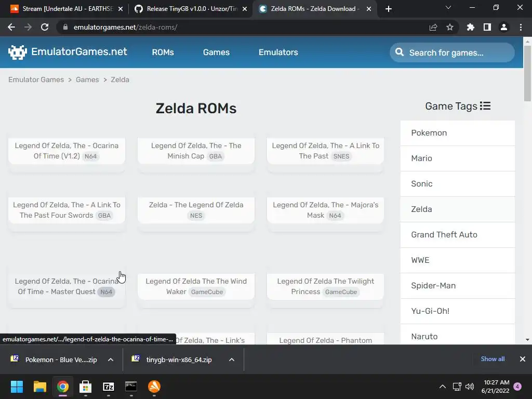This screenshot has height=399, width=532.
Task: Open 7-Zip from taskbar
Action: [108, 387]
